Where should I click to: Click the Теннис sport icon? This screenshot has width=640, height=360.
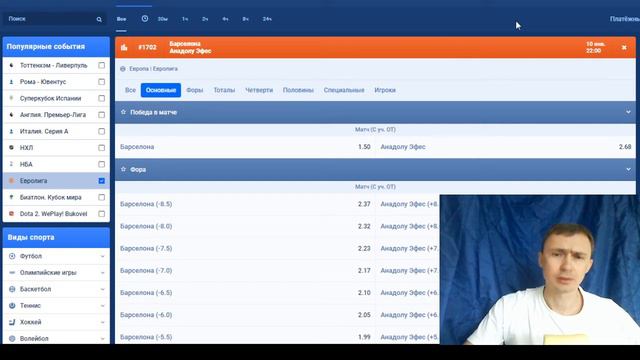(12, 305)
